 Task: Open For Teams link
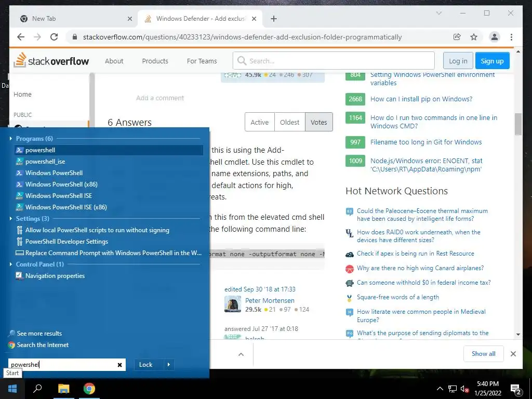[x=202, y=61]
